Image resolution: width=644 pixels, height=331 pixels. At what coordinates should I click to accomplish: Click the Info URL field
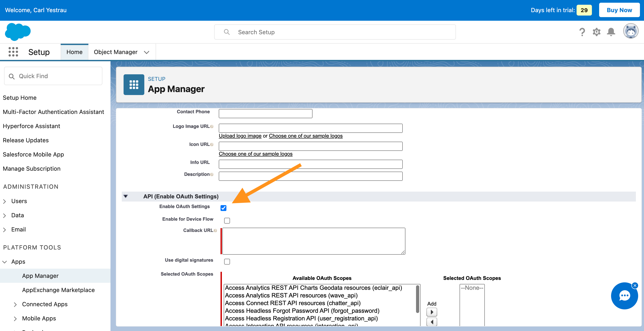[310, 164]
